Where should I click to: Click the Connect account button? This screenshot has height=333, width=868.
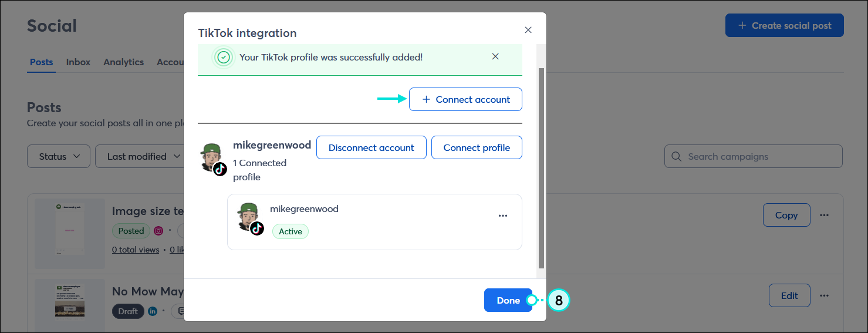465,99
